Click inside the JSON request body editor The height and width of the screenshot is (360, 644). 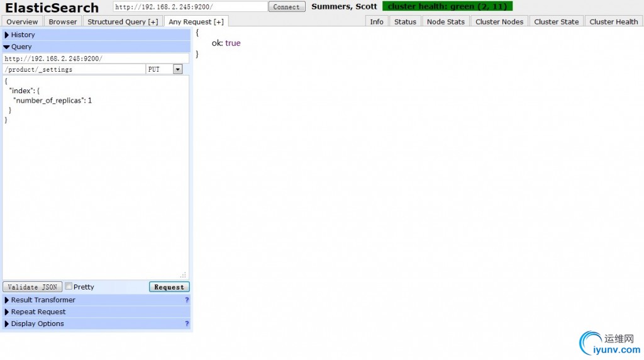[96, 177]
